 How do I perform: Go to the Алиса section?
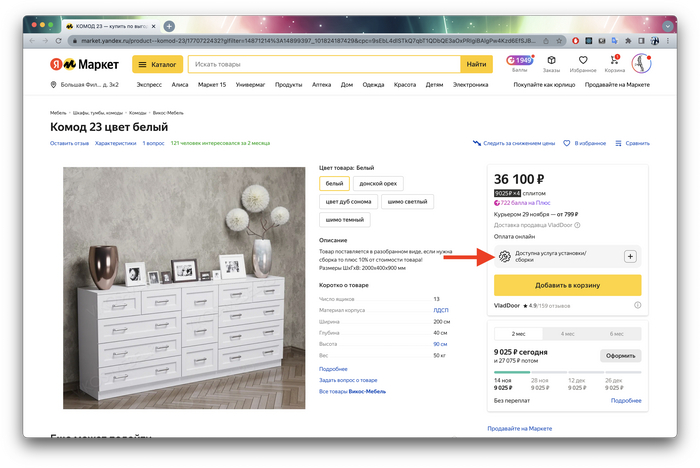(x=179, y=84)
